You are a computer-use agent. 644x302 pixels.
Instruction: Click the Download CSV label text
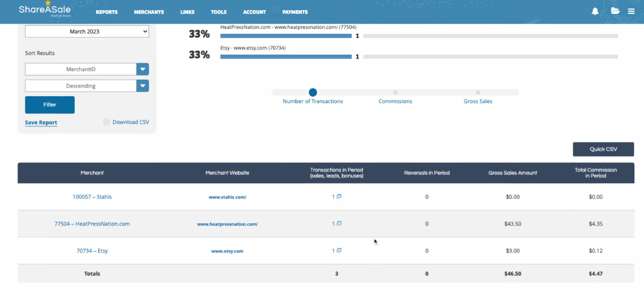pyautogui.click(x=131, y=122)
